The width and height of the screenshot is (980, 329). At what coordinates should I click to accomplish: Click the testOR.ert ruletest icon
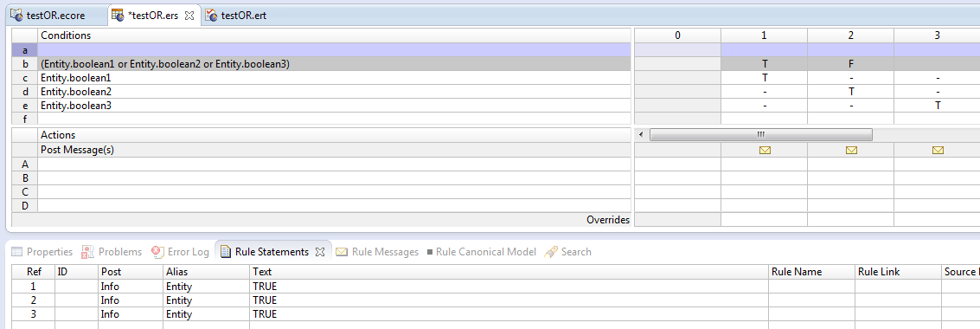point(211,16)
